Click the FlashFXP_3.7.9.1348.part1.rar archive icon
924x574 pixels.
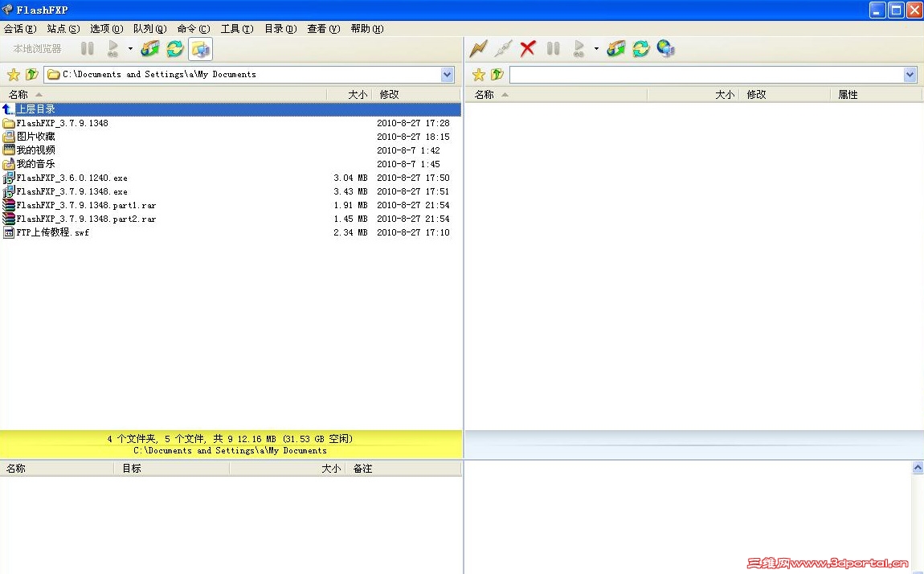click(8, 205)
